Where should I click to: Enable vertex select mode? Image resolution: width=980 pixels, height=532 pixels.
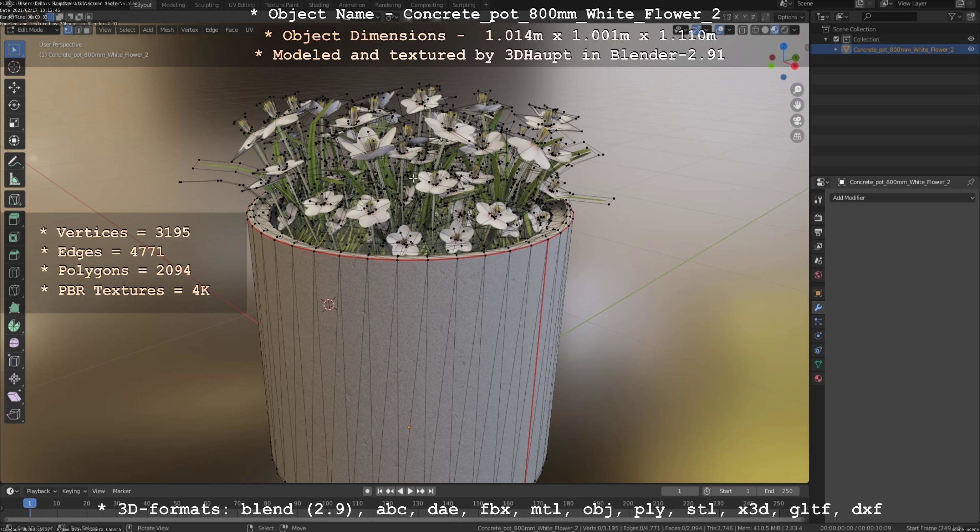(68, 30)
